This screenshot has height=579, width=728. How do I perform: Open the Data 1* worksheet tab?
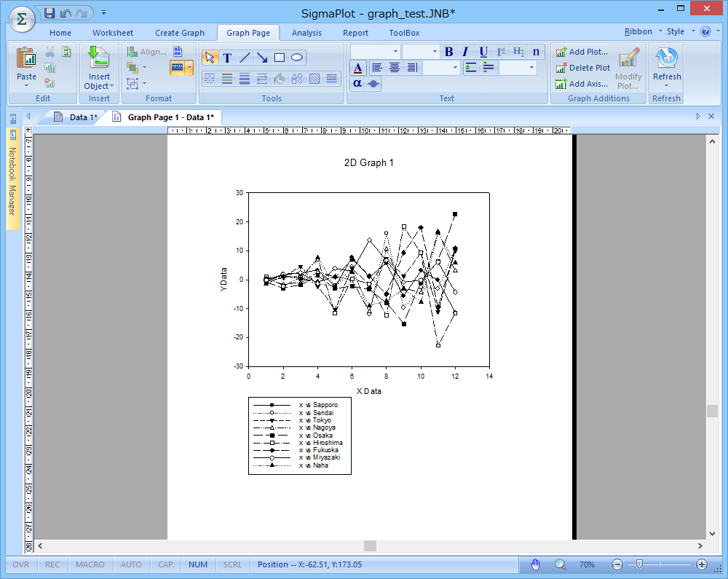click(x=76, y=117)
